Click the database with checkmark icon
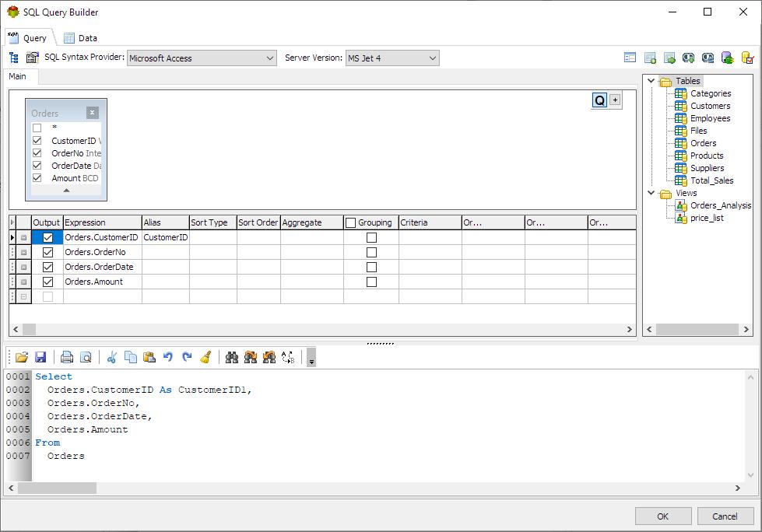This screenshot has height=532, width=762. [x=747, y=58]
